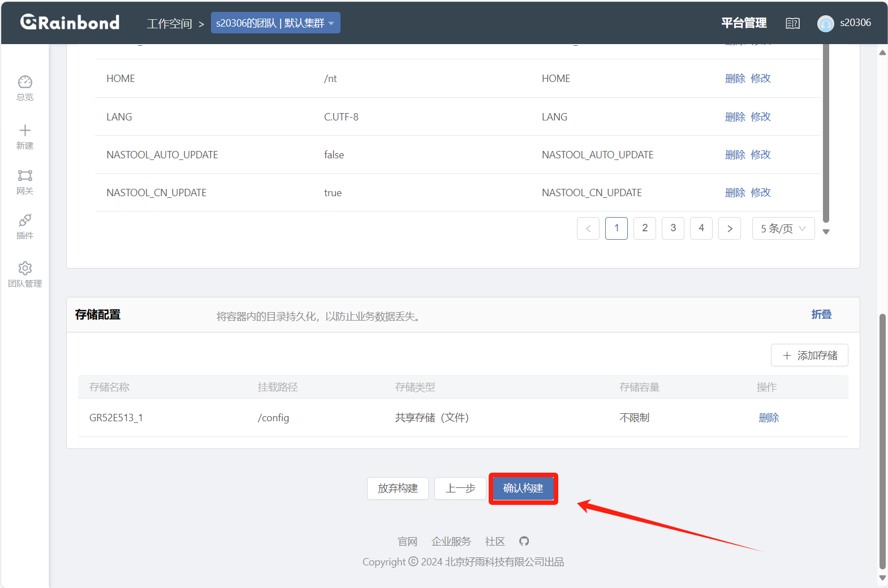Open the 网关 gateway icon
Image resolution: width=888 pixels, height=588 pixels.
(x=25, y=176)
